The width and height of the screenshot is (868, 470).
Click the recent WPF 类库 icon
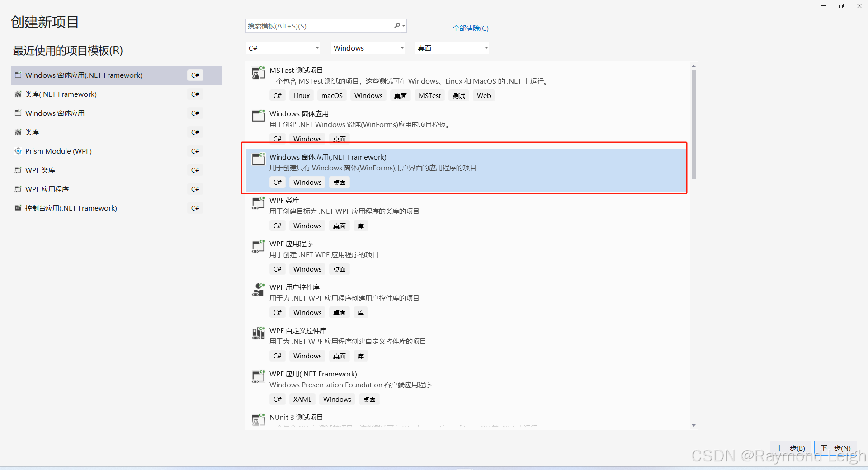tap(18, 170)
